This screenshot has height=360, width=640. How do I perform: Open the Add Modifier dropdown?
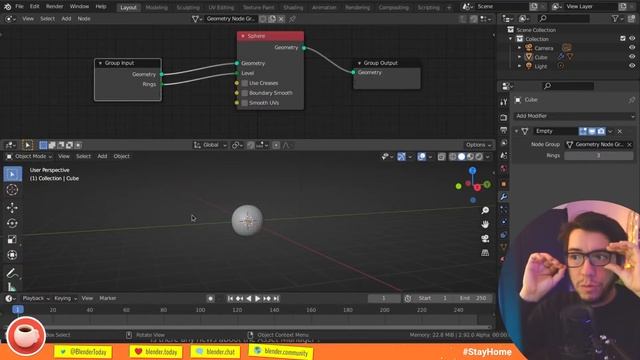(575, 116)
